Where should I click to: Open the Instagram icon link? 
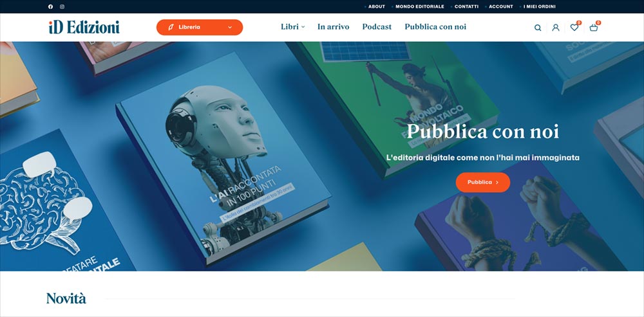pos(62,6)
